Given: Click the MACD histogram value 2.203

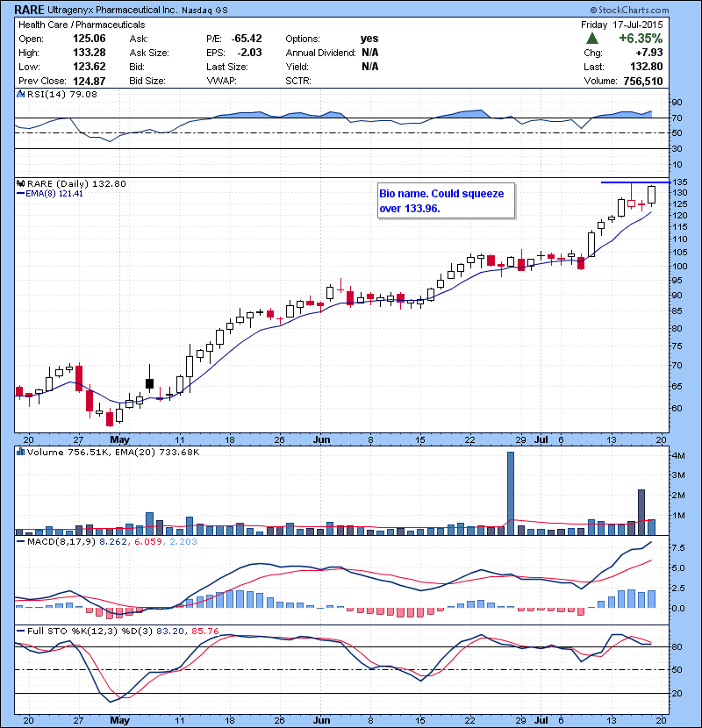Looking at the screenshot, I should pos(183,541).
